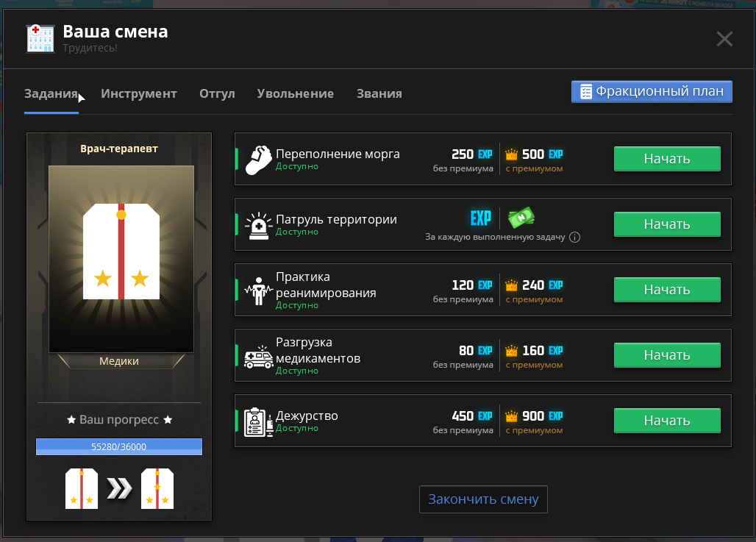Viewport: 756px width, 542px height.
Task: Click the green cash icon in patrol row
Action: click(521, 218)
